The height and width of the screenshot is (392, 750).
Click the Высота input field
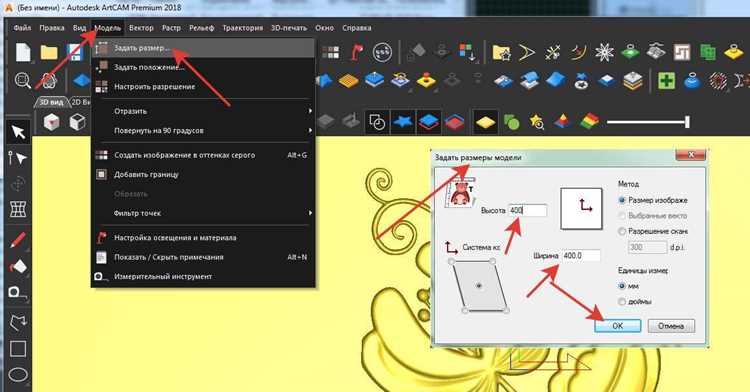click(x=528, y=210)
